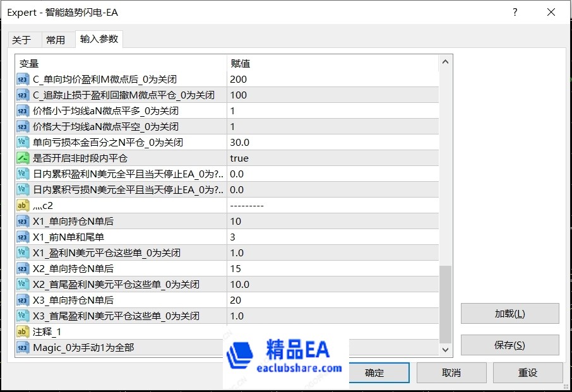
Task: Close the Expert dialog window
Action: click(551, 12)
